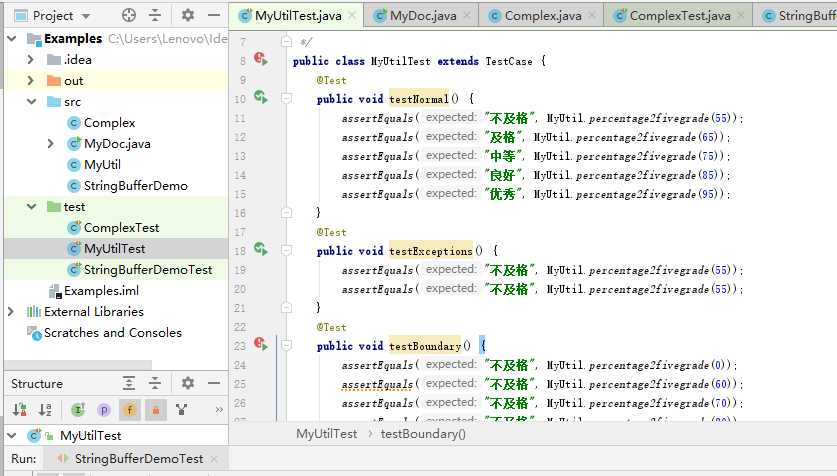Sort Structure members alphabetically
This screenshot has width=837, height=476.
coord(45,409)
